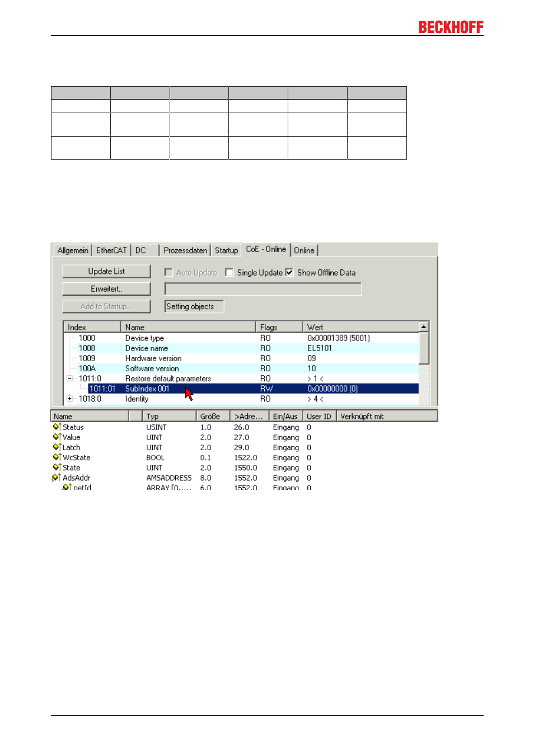The image size is (534, 756).
Task: Click USINT type of Status
Action: (156, 427)
